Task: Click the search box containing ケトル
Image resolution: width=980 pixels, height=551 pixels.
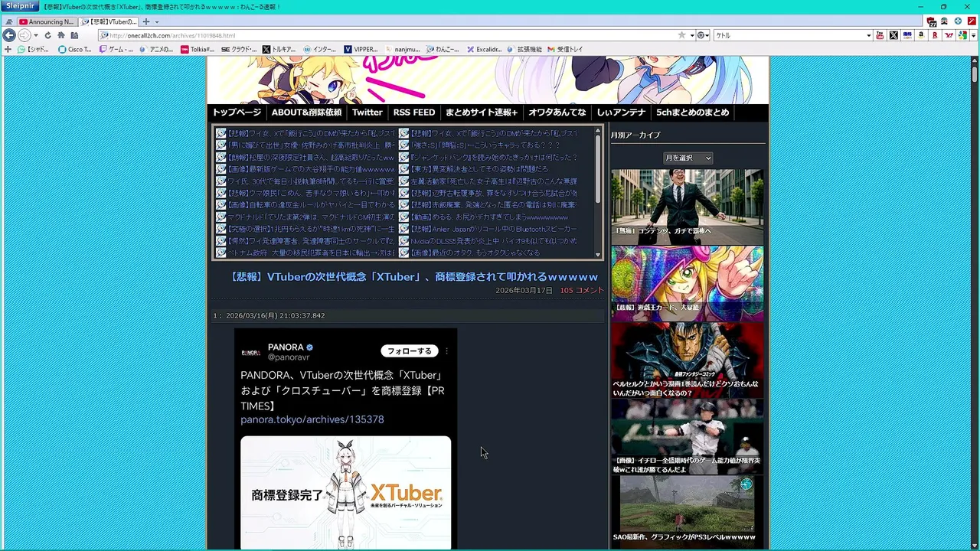Action: pyautogui.click(x=789, y=35)
